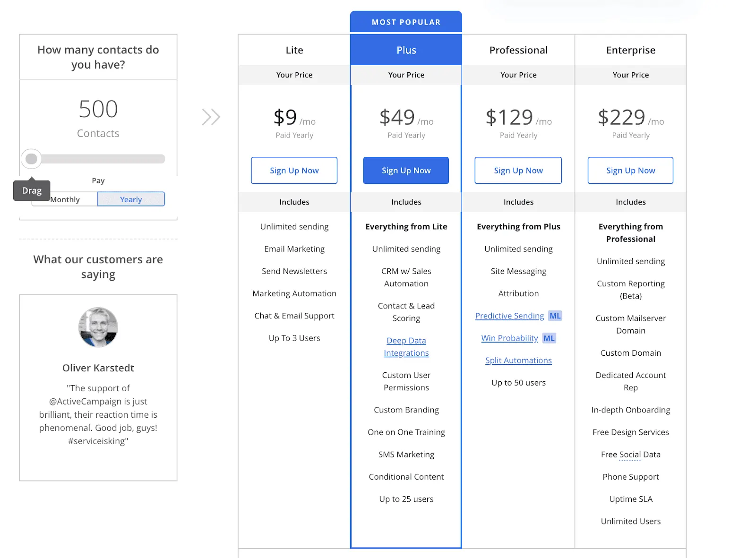Click the double chevron arrow icon
This screenshot has width=756, height=558.
pos(211,117)
